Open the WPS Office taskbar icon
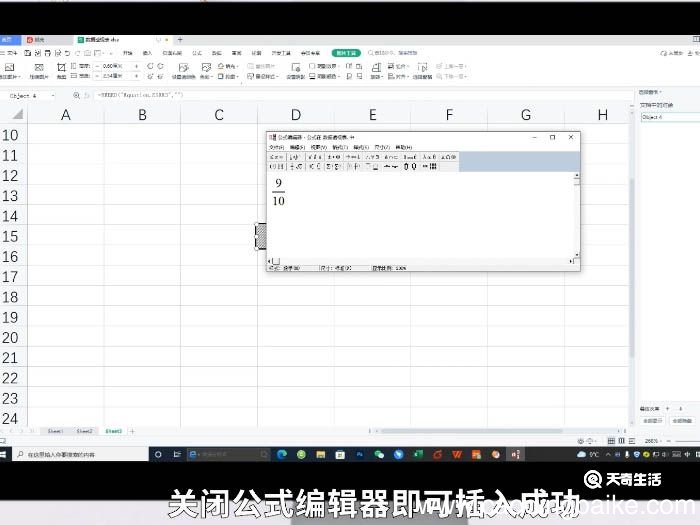The image size is (700, 525). (457, 454)
